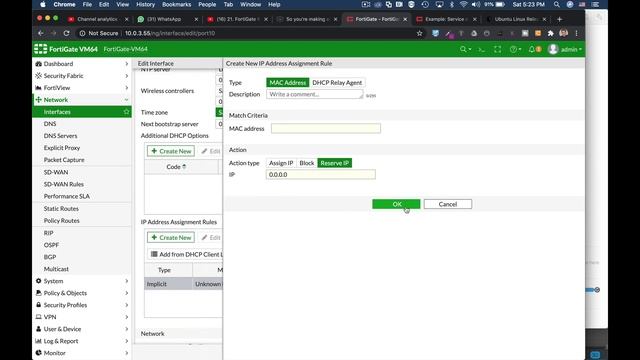Toggle FortiGate fullscreen icon
This screenshot has height=360, width=640.
[497, 49]
